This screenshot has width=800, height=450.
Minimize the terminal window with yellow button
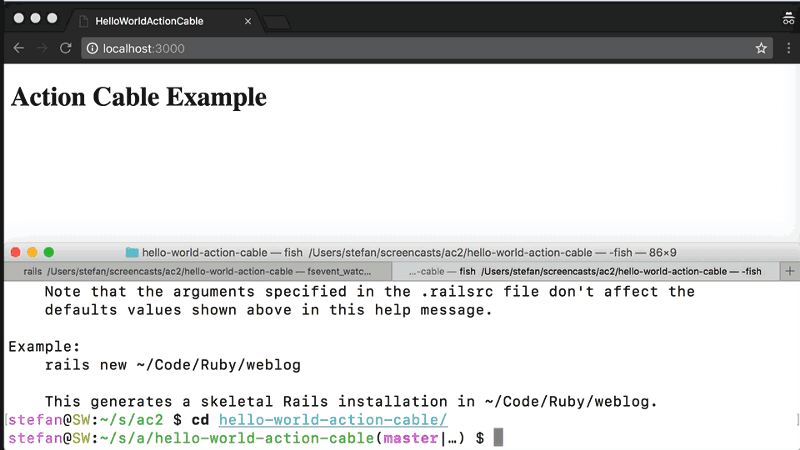pos(32,253)
